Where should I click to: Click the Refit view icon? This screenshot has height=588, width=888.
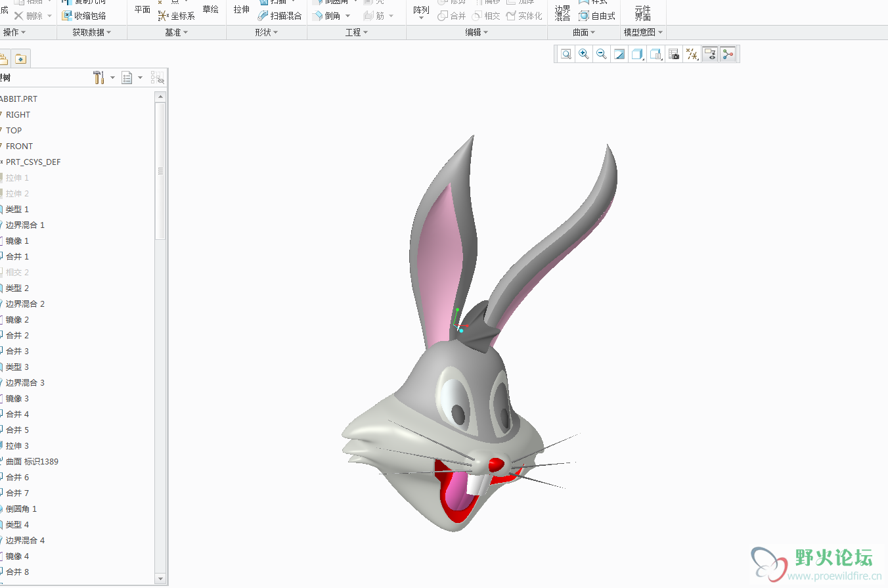coord(566,55)
